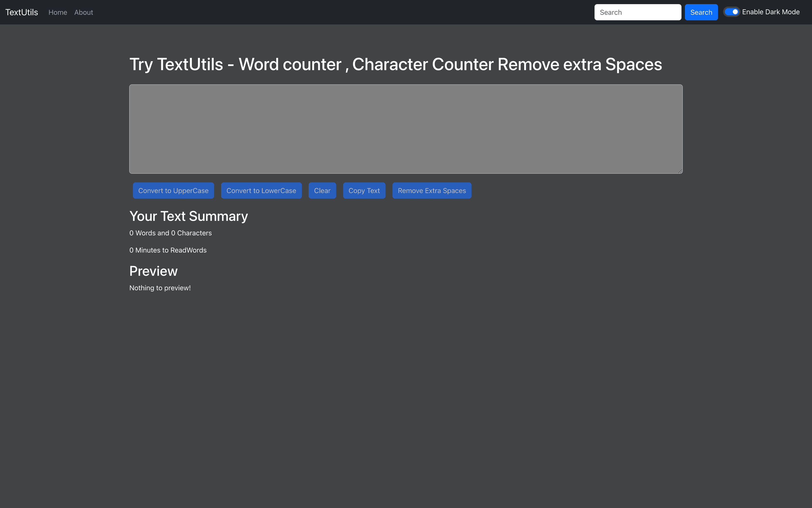Focus the Search input field
Image resolution: width=812 pixels, height=508 pixels.
point(638,12)
